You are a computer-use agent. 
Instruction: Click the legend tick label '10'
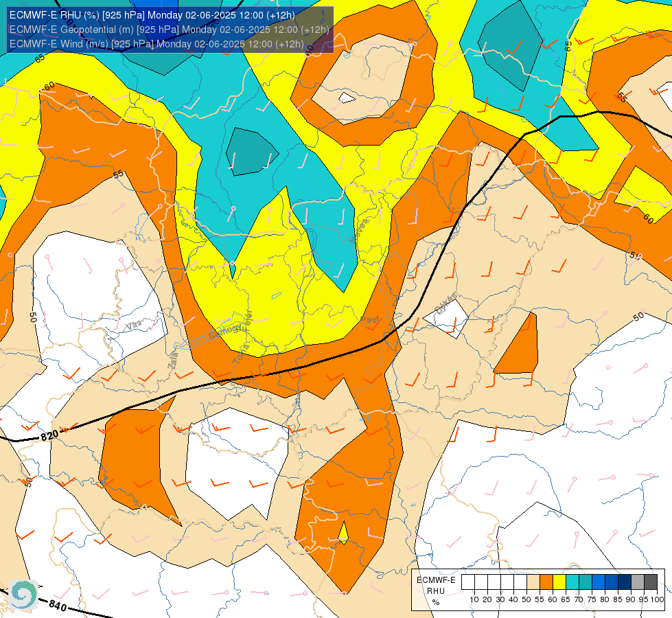474,599
